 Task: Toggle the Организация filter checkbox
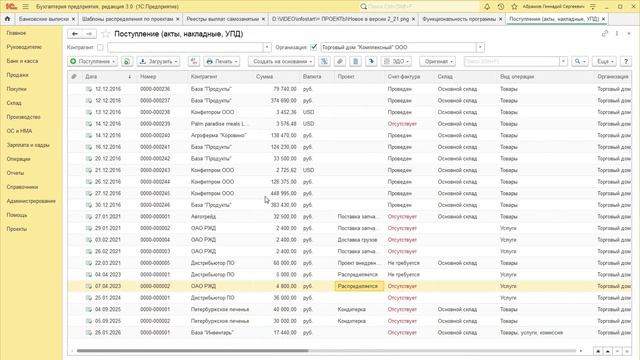pyautogui.click(x=313, y=47)
